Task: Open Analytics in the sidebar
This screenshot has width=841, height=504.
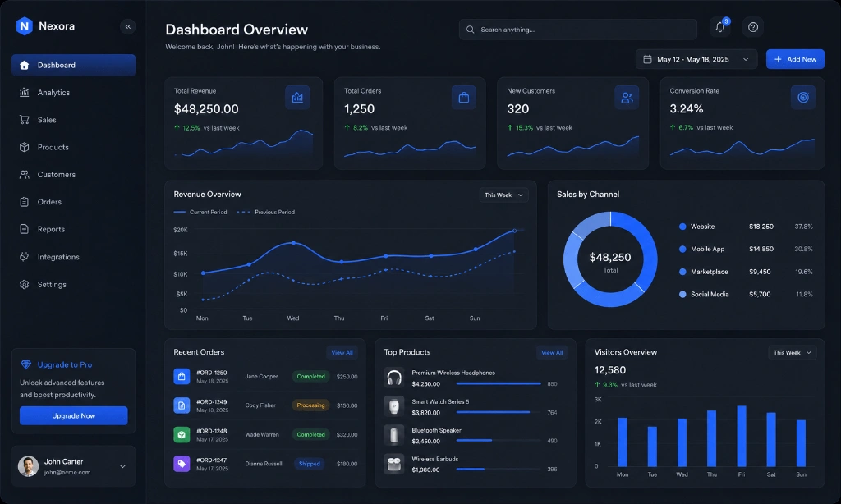Action: pyautogui.click(x=73, y=93)
